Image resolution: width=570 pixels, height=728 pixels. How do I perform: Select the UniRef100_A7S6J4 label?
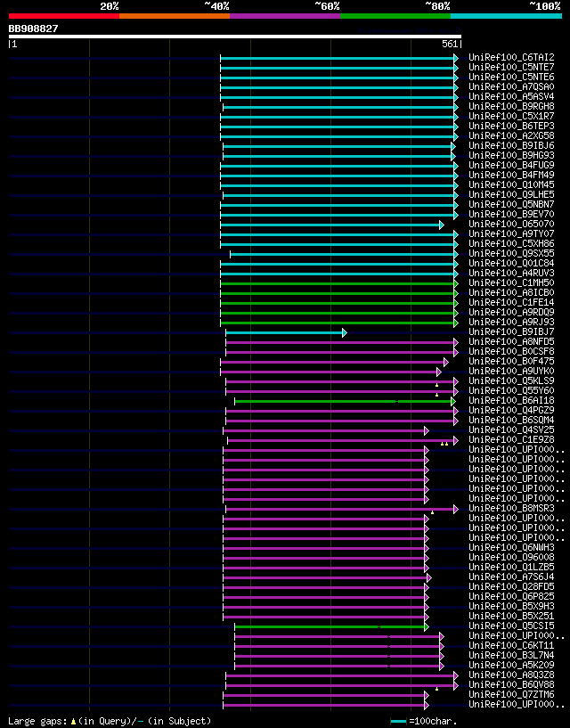(511, 577)
